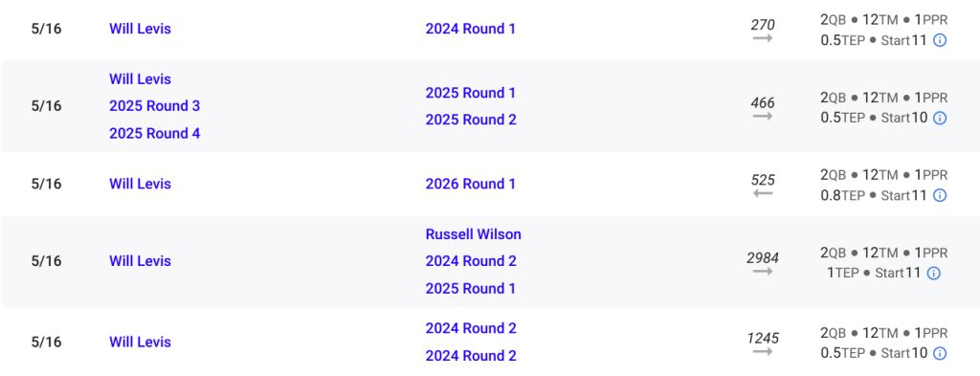
Task: Open the 2026 Round 1 pick link
Action: (x=471, y=184)
